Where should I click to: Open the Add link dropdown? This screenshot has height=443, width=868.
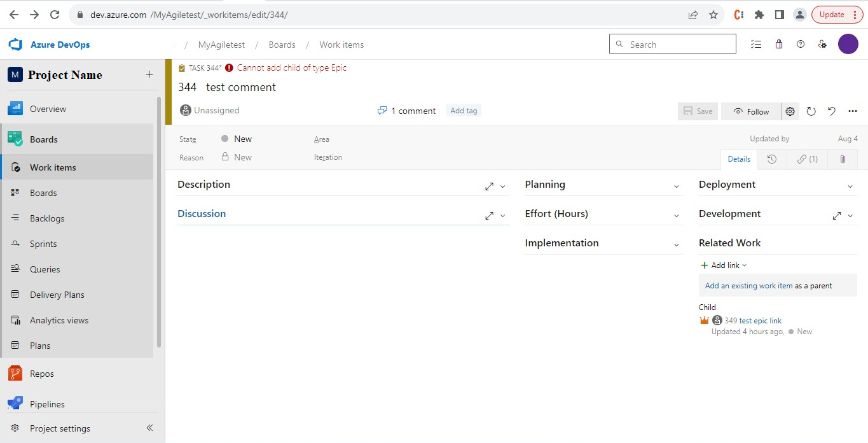pyautogui.click(x=724, y=265)
